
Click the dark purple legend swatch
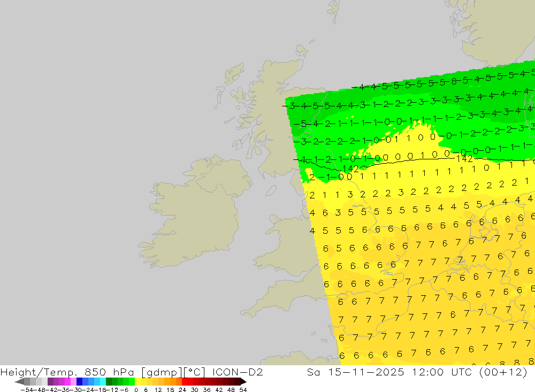50,381
